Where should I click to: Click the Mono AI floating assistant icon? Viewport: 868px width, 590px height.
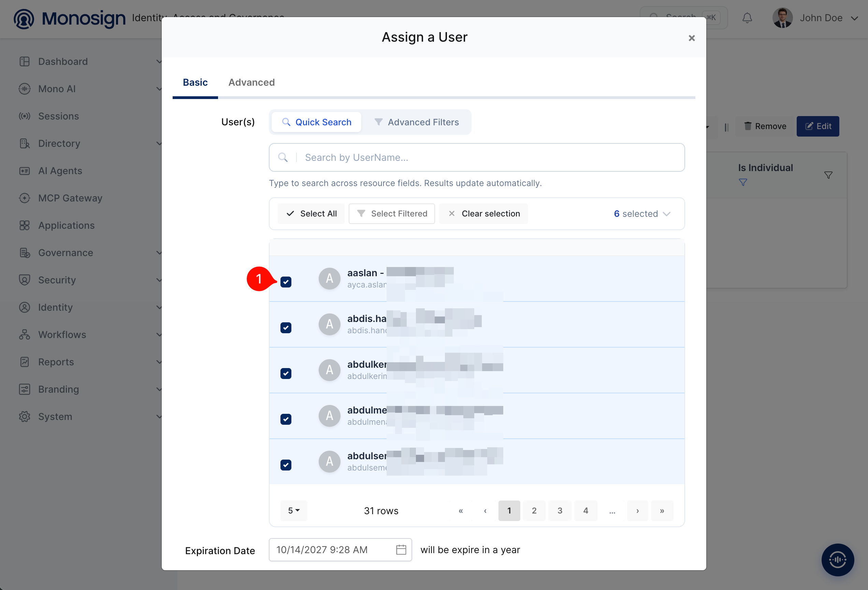pos(837,559)
